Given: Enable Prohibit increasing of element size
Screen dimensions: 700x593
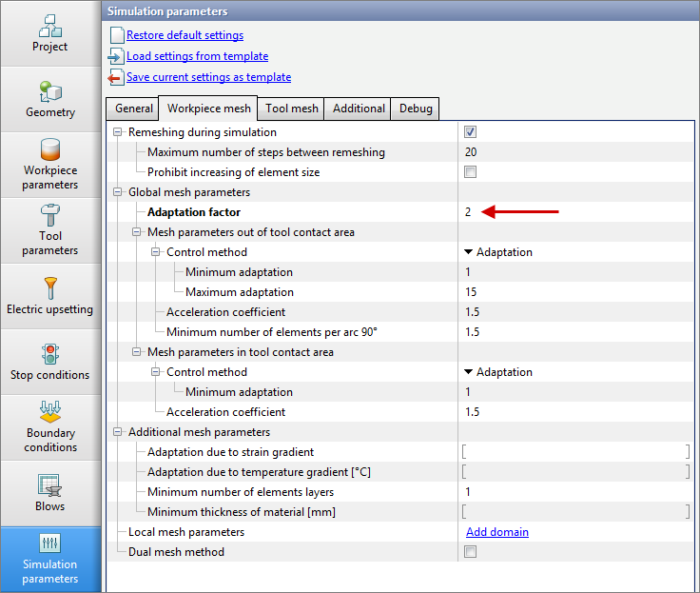Looking at the screenshot, I should coord(470,172).
